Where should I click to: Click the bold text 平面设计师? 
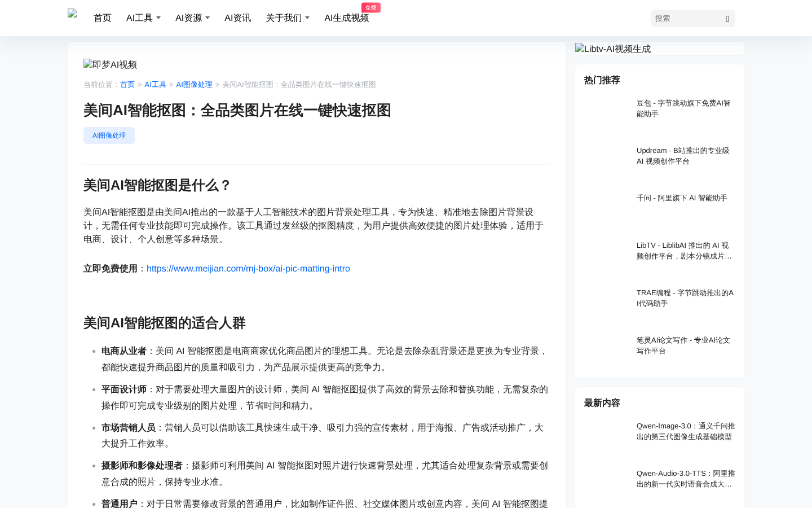pos(124,389)
